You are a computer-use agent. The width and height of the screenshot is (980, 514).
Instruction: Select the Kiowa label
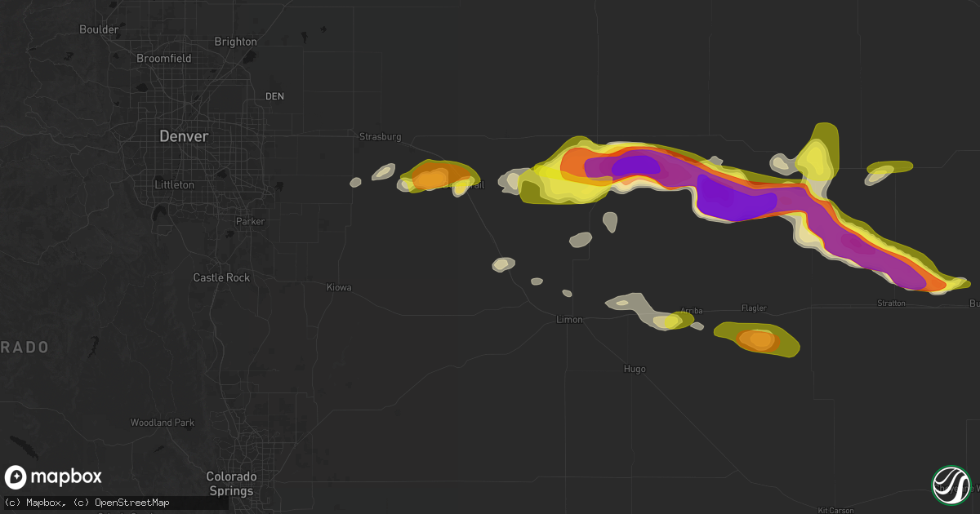(x=339, y=287)
